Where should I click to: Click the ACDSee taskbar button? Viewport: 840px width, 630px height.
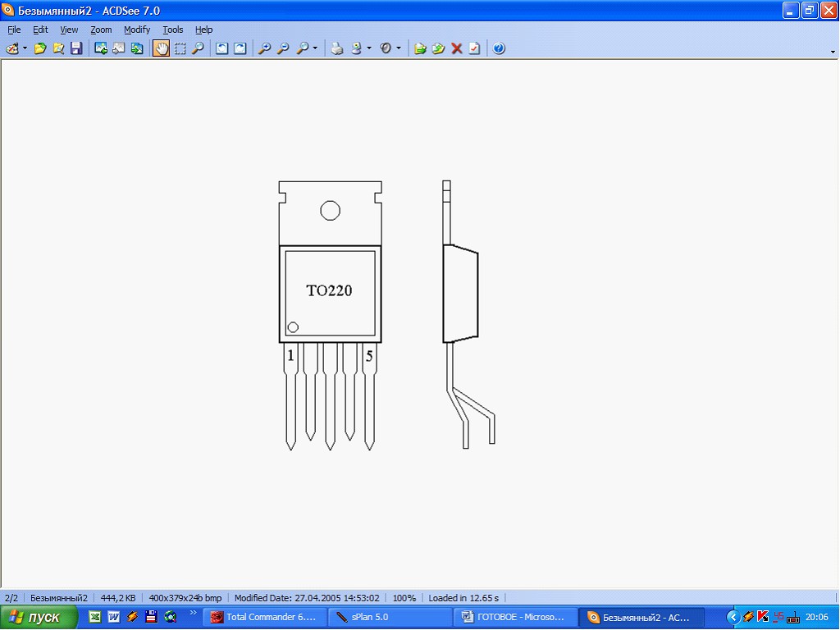click(x=641, y=617)
